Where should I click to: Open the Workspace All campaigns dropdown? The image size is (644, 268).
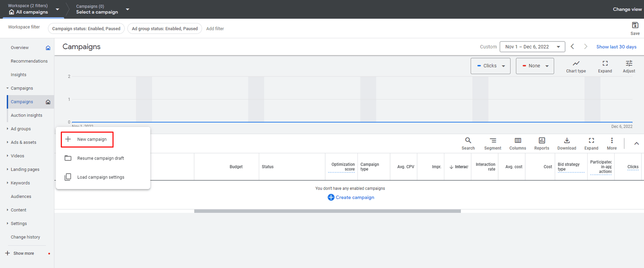pos(34,9)
